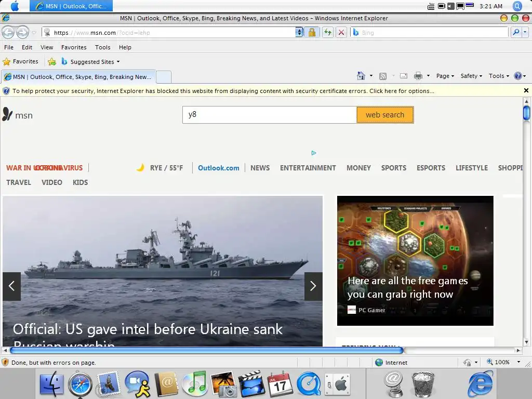Click the orange web search button
This screenshot has height=399, width=532.
(385, 115)
